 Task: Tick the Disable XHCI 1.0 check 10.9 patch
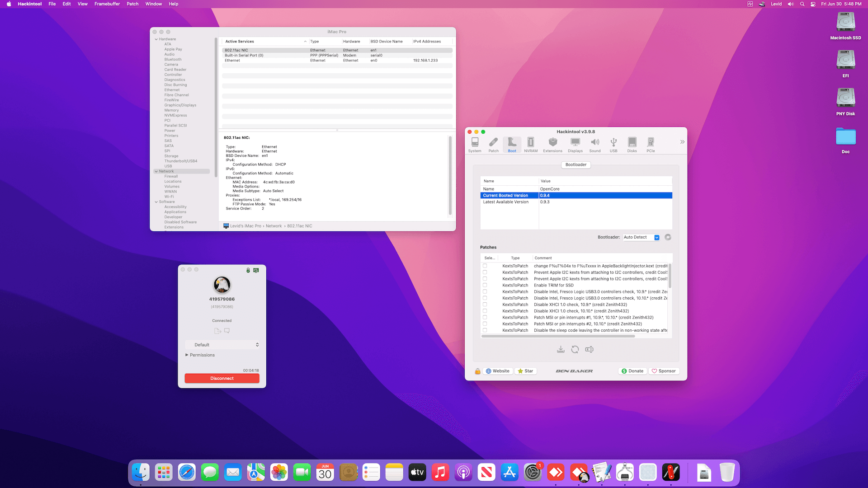[485, 305]
